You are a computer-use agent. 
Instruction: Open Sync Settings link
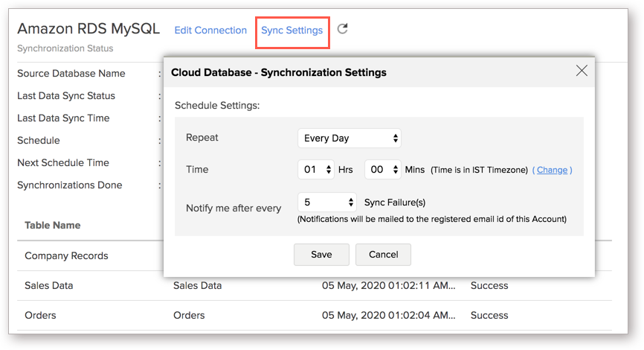coord(292,31)
